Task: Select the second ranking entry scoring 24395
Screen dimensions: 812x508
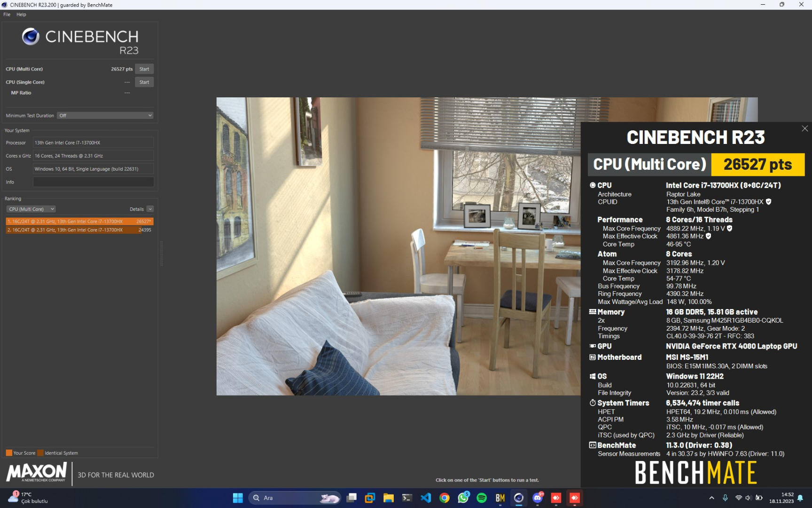Action: pyautogui.click(x=79, y=230)
